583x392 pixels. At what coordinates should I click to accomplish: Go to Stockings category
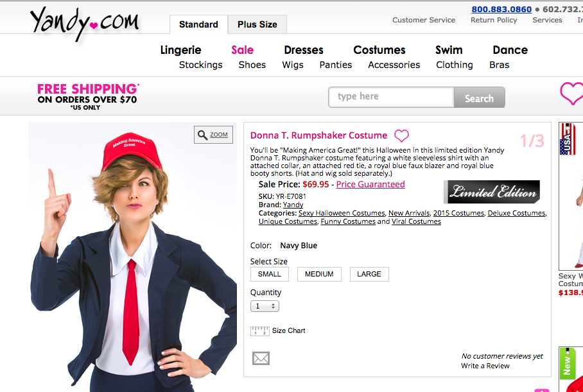point(201,65)
